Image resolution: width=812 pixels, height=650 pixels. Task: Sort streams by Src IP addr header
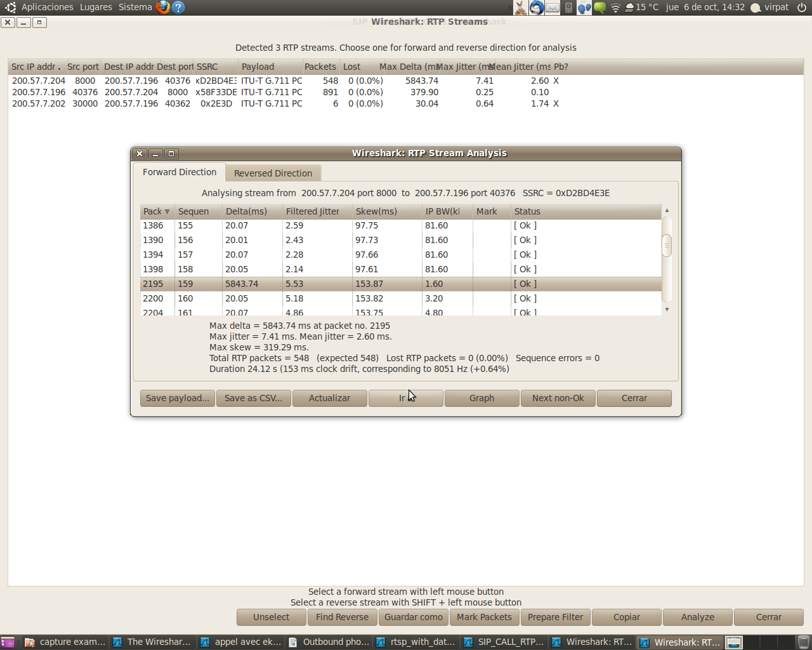pos(36,67)
